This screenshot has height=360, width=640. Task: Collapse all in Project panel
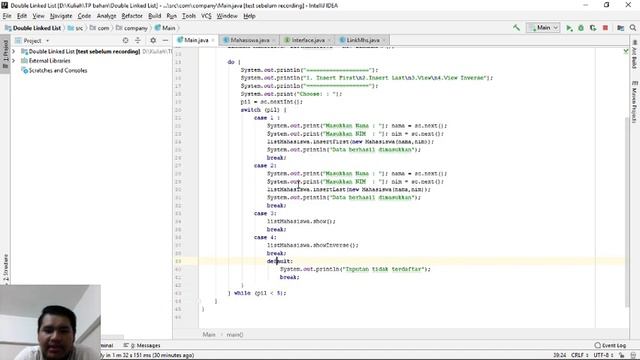(x=138, y=40)
